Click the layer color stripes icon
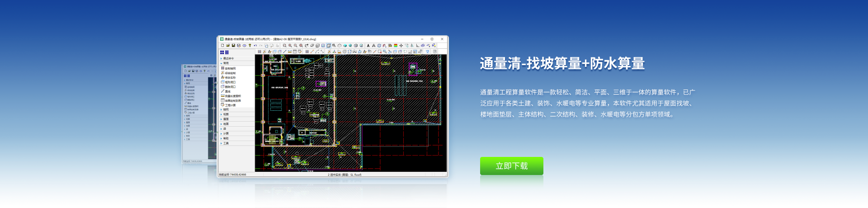This screenshot has height=208, width=868. tap(396, 46)
